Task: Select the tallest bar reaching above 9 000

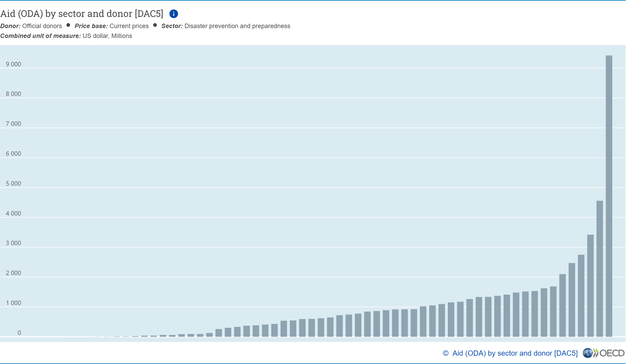Action: pyautogui.click(x=609, y=196)
